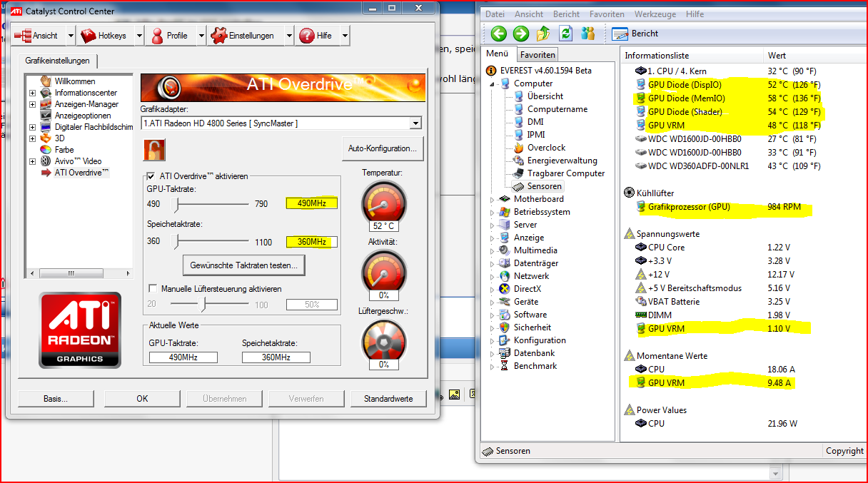Switch to the Favoriten tab panel

click(538, 54)
